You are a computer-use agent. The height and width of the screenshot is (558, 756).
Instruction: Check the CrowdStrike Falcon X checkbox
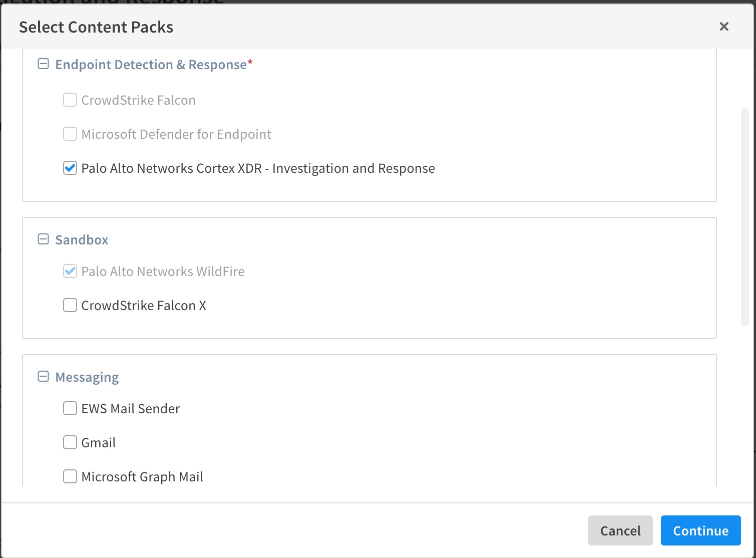tap(70, 305)
